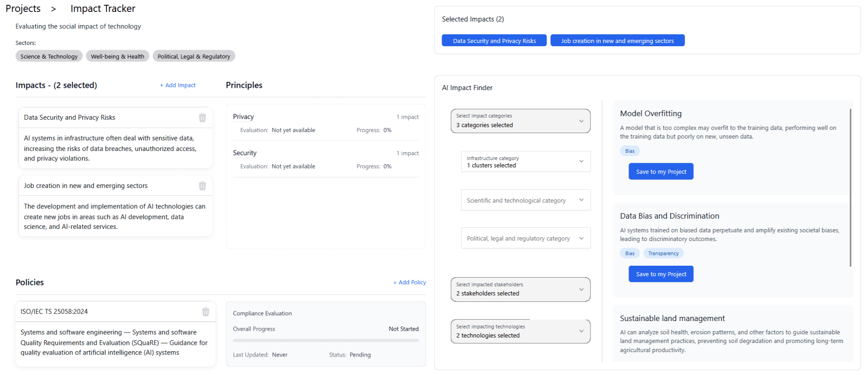Delete the Job creation impact card
The height and width of the screenshot is (375, 868).
(202, 186)
